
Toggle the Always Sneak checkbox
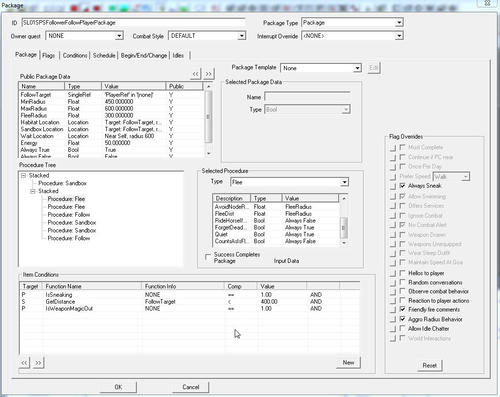(x=402, y=186)
